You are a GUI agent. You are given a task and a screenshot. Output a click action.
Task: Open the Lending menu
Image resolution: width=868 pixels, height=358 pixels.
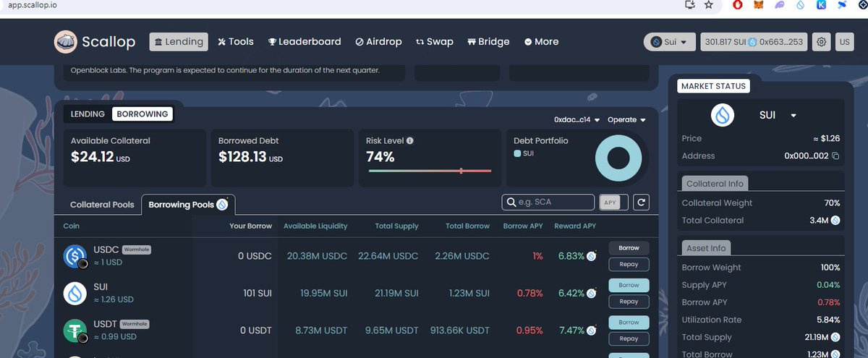[x=179, y=42]
